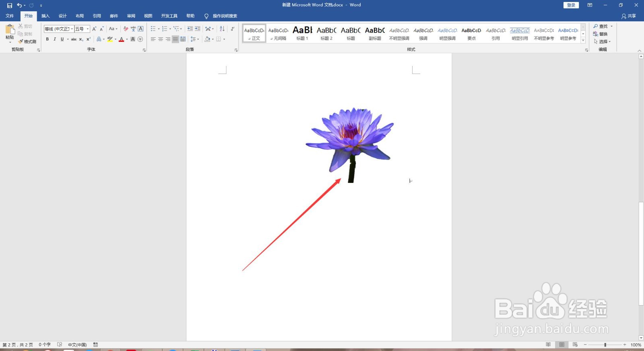The width and height of the screenshot is (644, 351).
Task: Clear all formatting with eraser icon
Action: [126, 29]
